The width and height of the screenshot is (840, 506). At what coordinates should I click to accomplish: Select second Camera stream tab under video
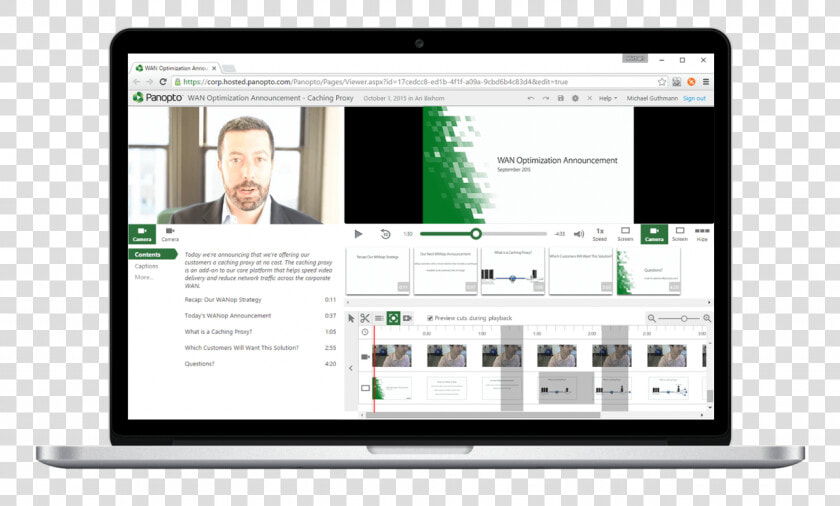[x=170, y=234]
